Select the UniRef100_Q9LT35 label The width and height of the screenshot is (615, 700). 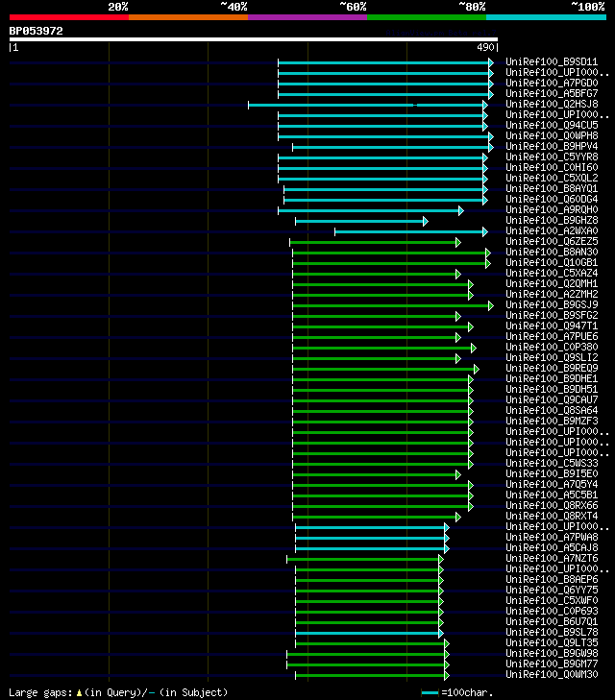click(552, 642)
